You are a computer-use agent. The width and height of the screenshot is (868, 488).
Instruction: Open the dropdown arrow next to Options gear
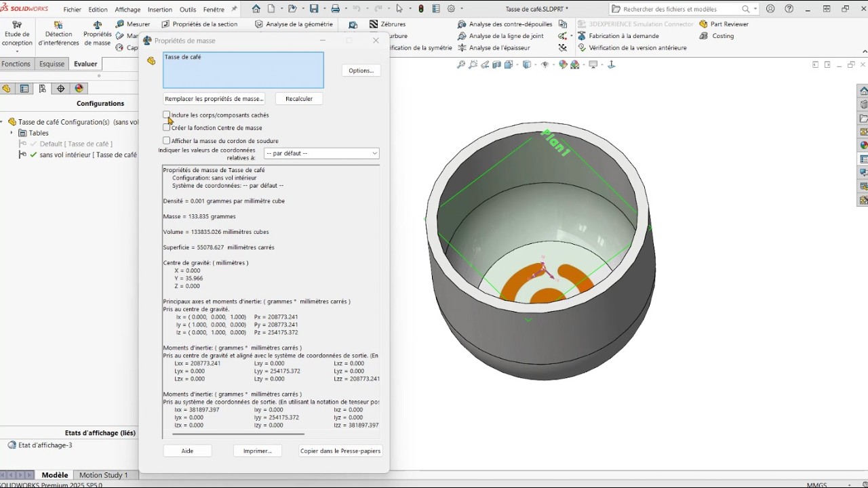pos(462,9)
